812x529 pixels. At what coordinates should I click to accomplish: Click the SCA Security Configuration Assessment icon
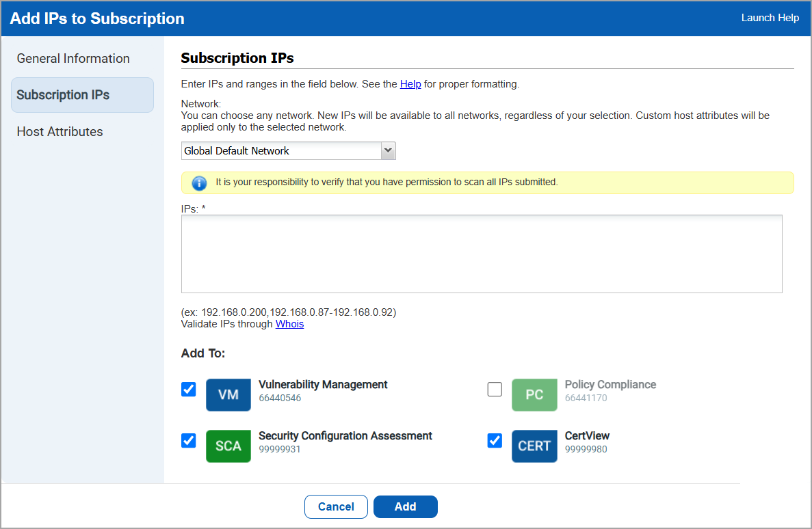click(228, 446)
